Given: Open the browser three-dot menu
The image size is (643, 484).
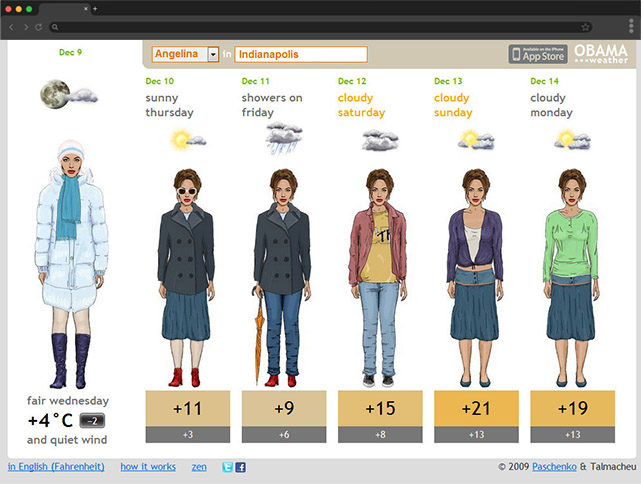Looking at the screenshot, I should (629, 27).
